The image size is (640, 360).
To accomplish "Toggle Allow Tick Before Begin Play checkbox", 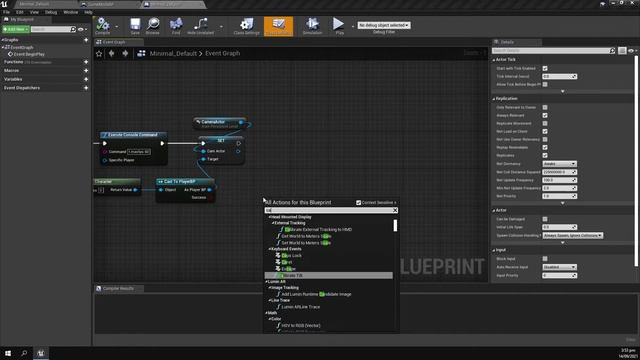I will tap(545, 84).
